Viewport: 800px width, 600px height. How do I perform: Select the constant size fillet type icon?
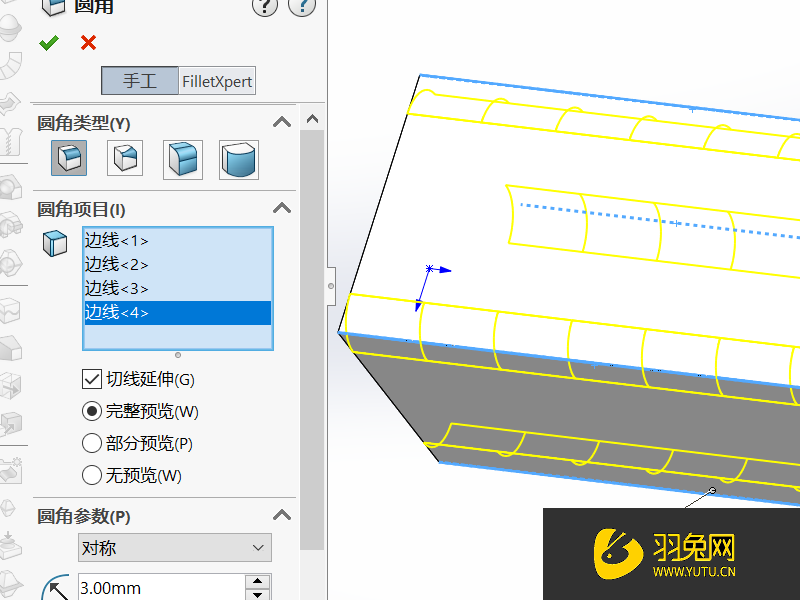69,159
